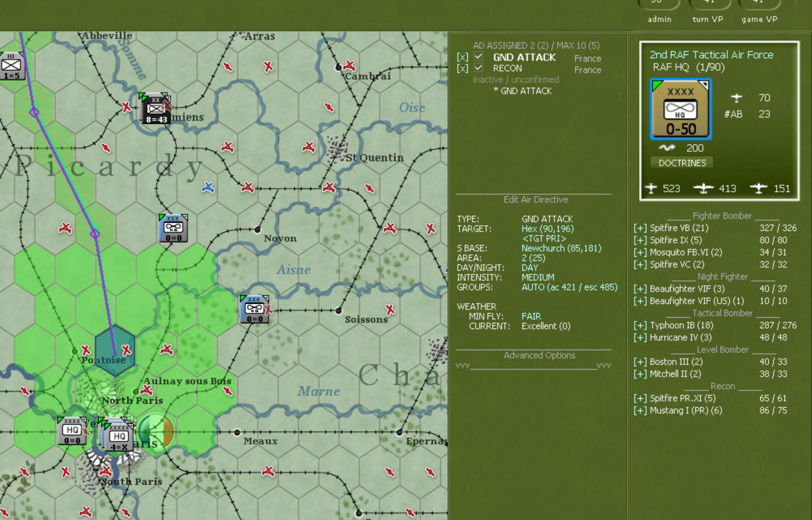
Task: Change the MIN FLY weather FAIR
Action: tap(531, 316)
